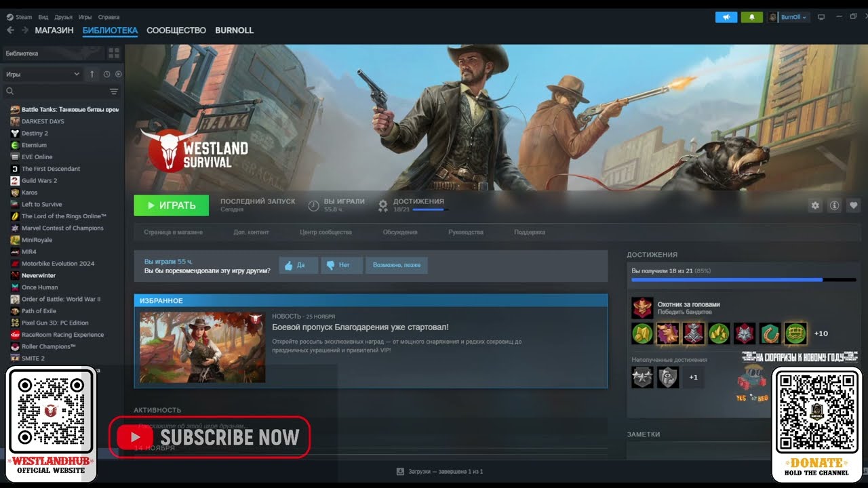Click the library search magnifier icon
The image size is (868, 488).
[x=10, y=91]
